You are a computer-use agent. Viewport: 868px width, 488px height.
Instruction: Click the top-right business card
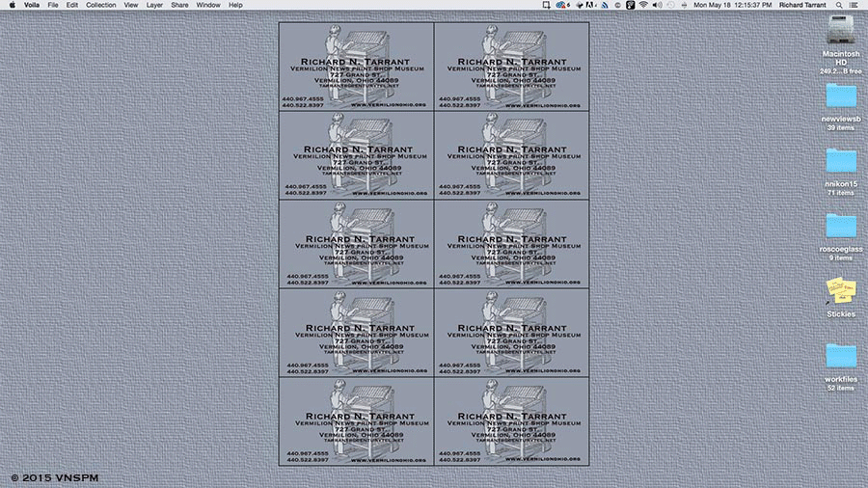[511, 67]
